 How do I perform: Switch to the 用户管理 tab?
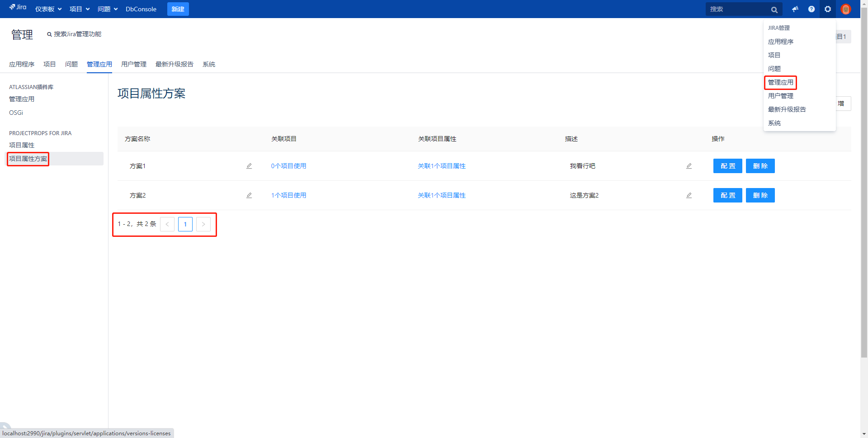tap(134, 64)
